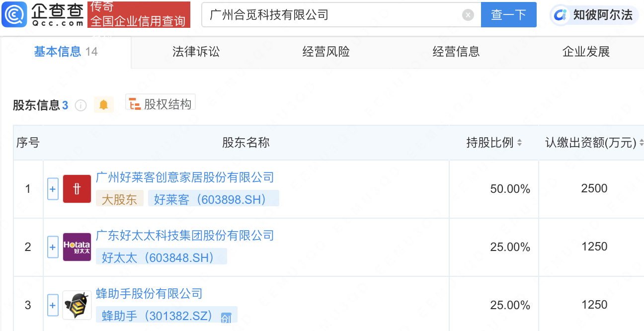Open the 经营信息 tab
The height and width of the screenshot is (331, 644).
(x=456, y=52)
